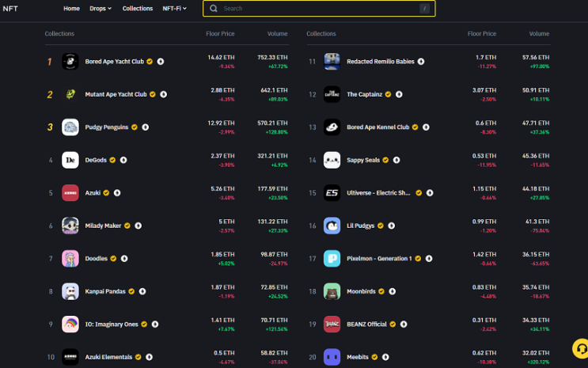Click the 752.33 ETH volume value

point(272,58)
